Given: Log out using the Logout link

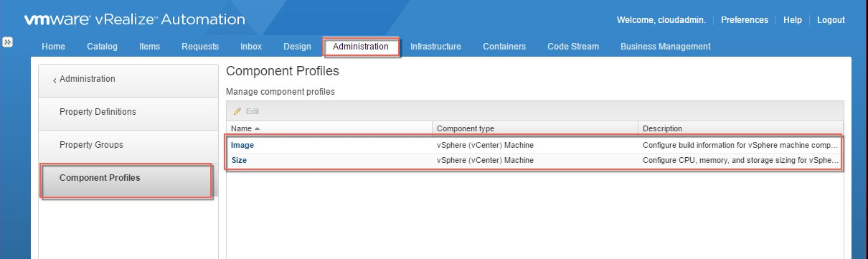Looking at the screenshot, I should (831, 20).
